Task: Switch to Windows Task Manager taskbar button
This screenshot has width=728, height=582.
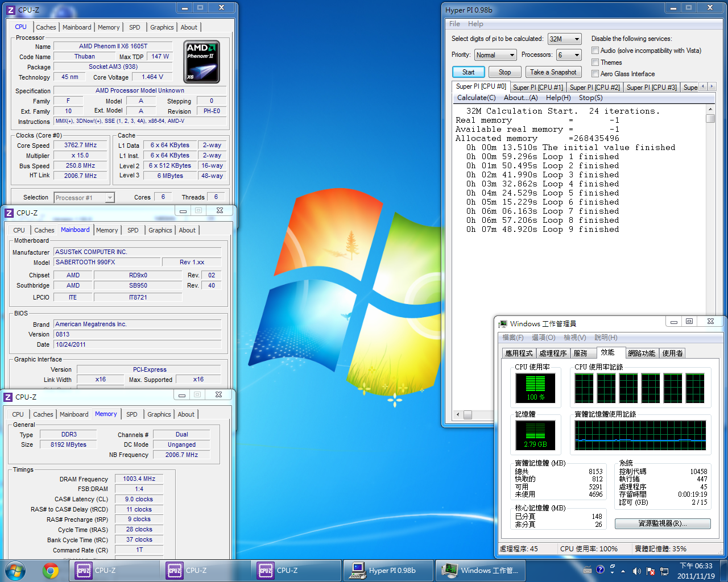Action: click(x=481, y=571)
